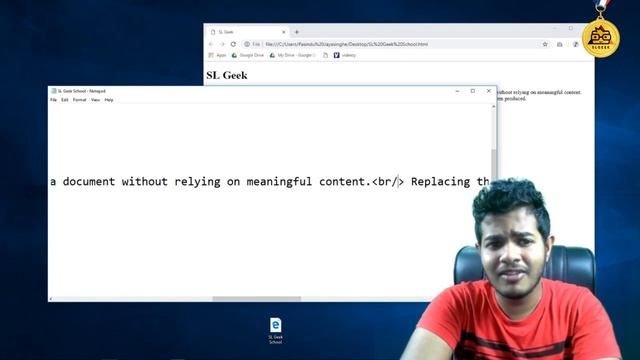
Task: Select the SL Geek browser tab
Action: coord(247,32)
